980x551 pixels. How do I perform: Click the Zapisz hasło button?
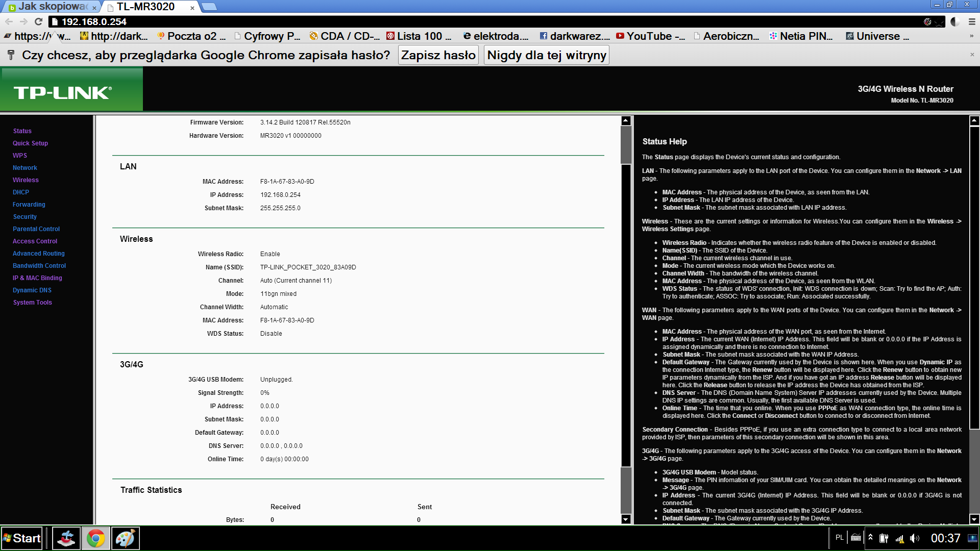[438, 55]
